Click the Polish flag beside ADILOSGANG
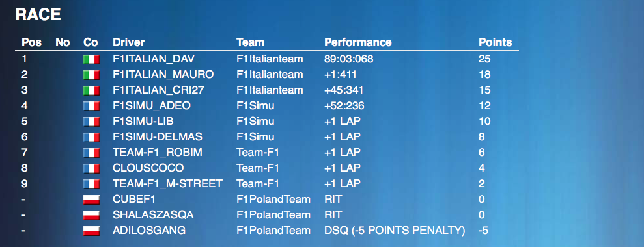This screenshot has width=644, height=247. tap(91, 231)
